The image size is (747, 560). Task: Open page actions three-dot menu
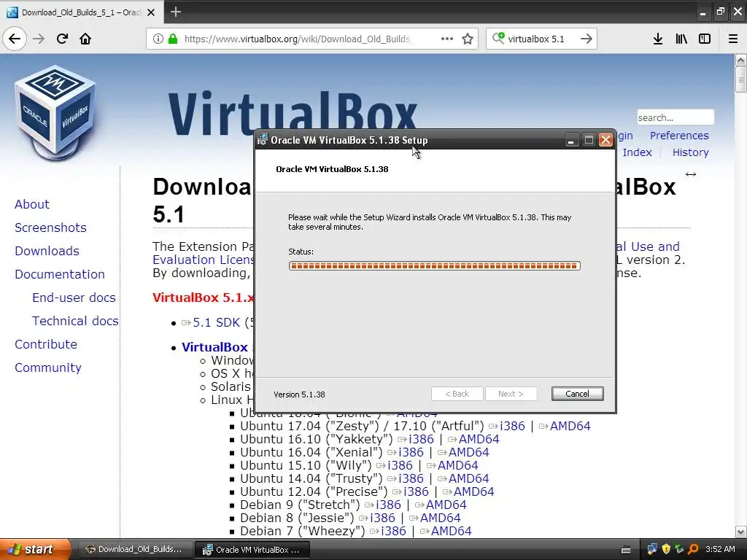coord(447,39)
